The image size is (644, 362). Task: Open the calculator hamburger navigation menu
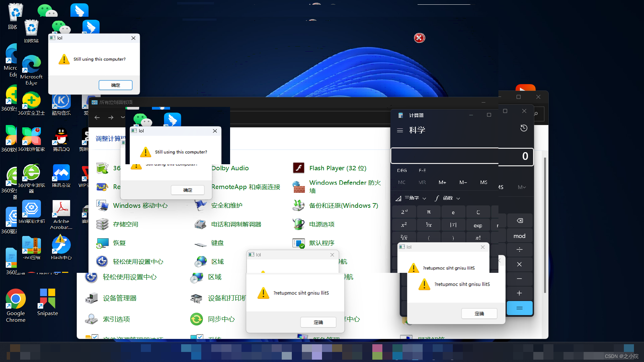(400, 130)
